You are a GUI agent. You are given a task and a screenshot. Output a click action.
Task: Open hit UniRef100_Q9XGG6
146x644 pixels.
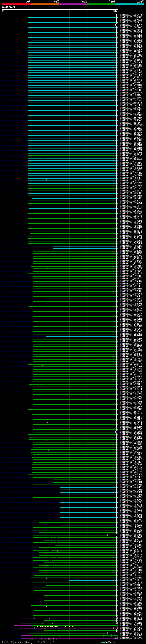pos(131,17)
